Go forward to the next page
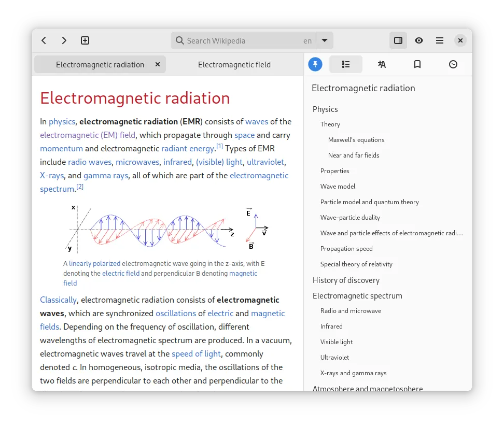The image size is (504, 426). 64,40
